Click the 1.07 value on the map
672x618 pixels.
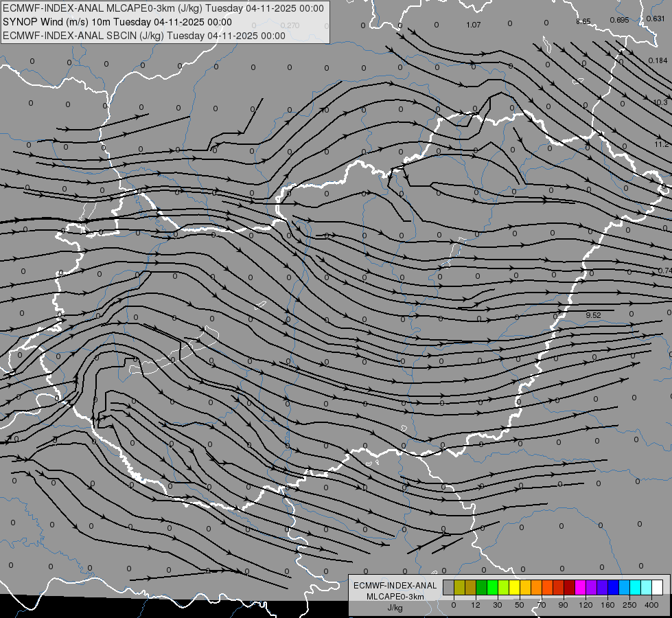474,25
